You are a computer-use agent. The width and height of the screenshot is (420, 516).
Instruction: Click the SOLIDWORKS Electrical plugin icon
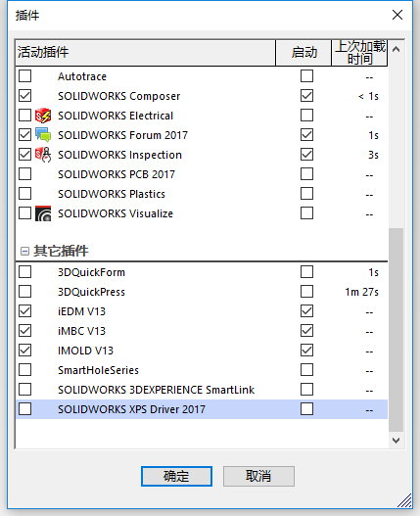(43, 116)
